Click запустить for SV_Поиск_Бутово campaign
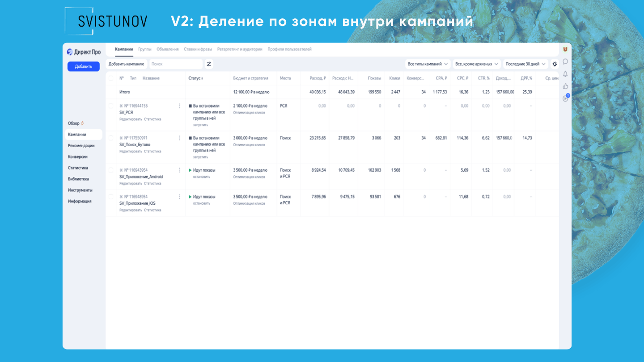The image size is (644, 362). pos(201,157)
